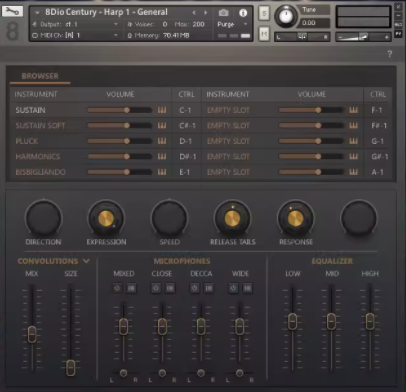Screen dimensions: 406x392
Task: Toggle MIXED microphone power button
Action: coord(117,288)
